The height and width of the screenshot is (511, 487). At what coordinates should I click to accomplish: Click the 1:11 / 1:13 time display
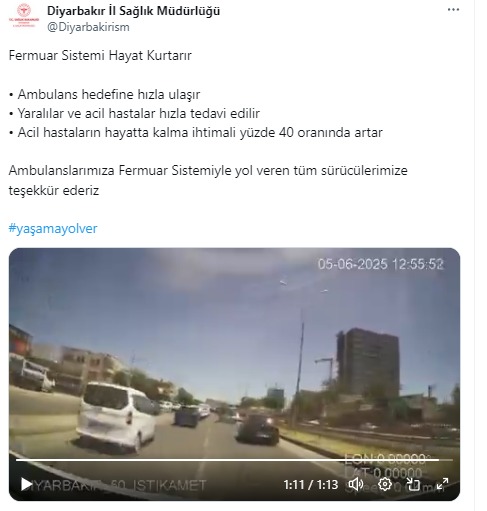311,485
